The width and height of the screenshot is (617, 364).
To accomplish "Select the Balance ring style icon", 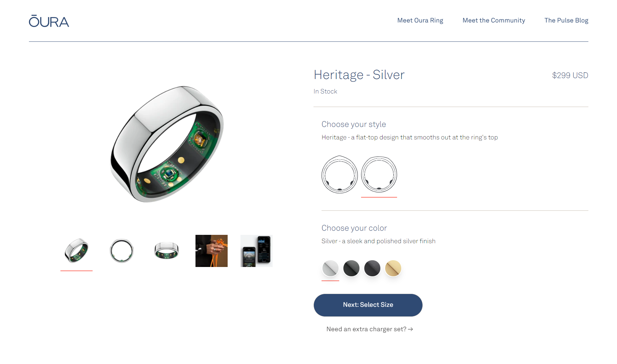I will point(340,174).
